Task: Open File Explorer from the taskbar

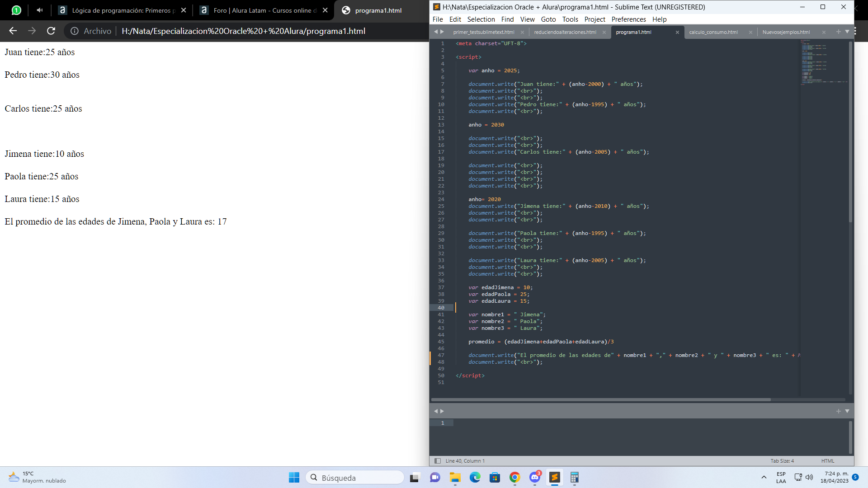Action: (x=455, y=477)
